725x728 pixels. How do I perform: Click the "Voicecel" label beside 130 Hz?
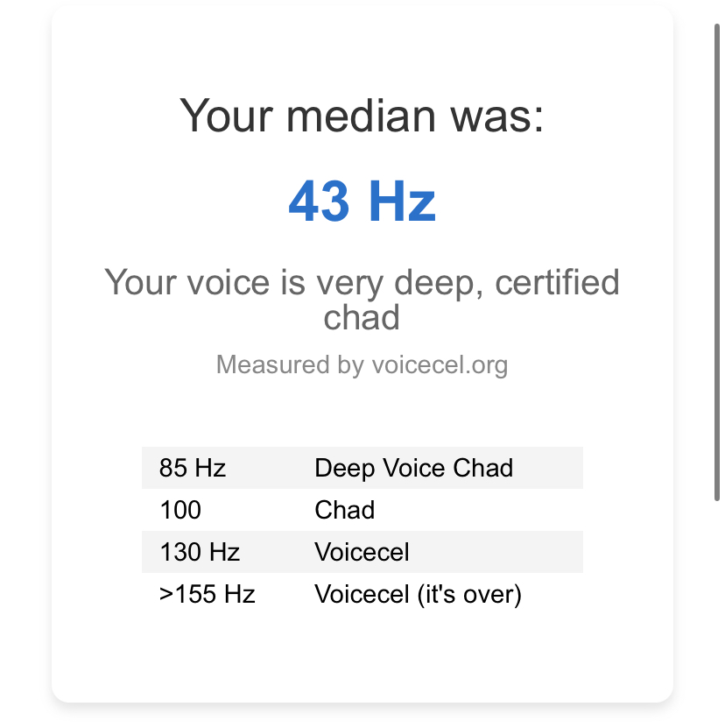coord(362,552)
